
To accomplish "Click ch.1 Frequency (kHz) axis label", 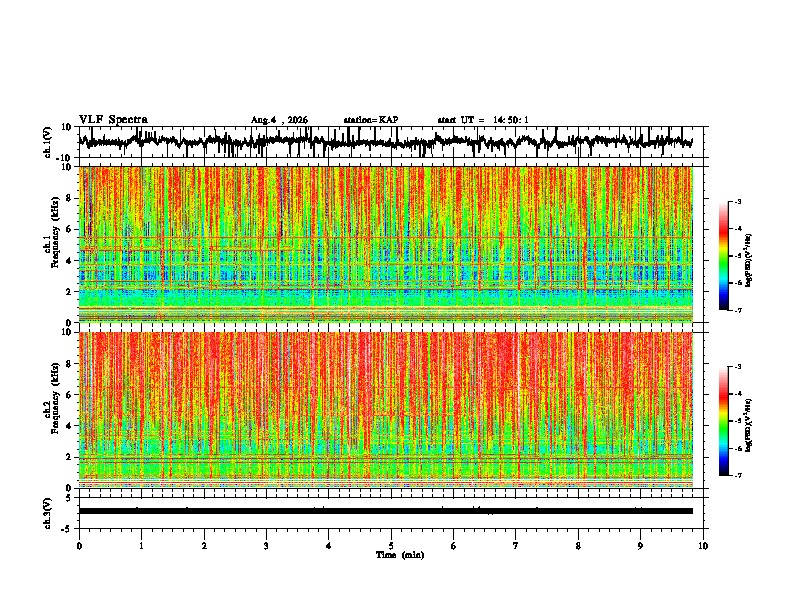I will 51,244.
